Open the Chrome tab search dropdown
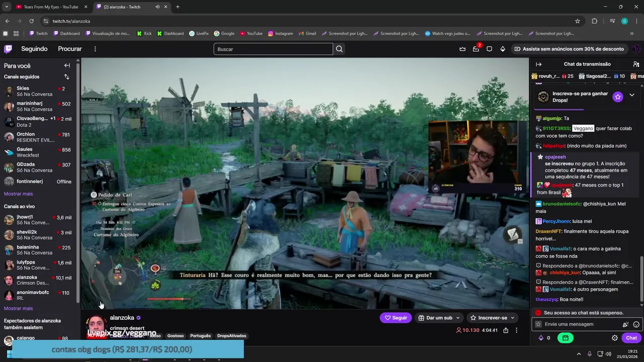 pyautogui.click(x=7, y=7)
